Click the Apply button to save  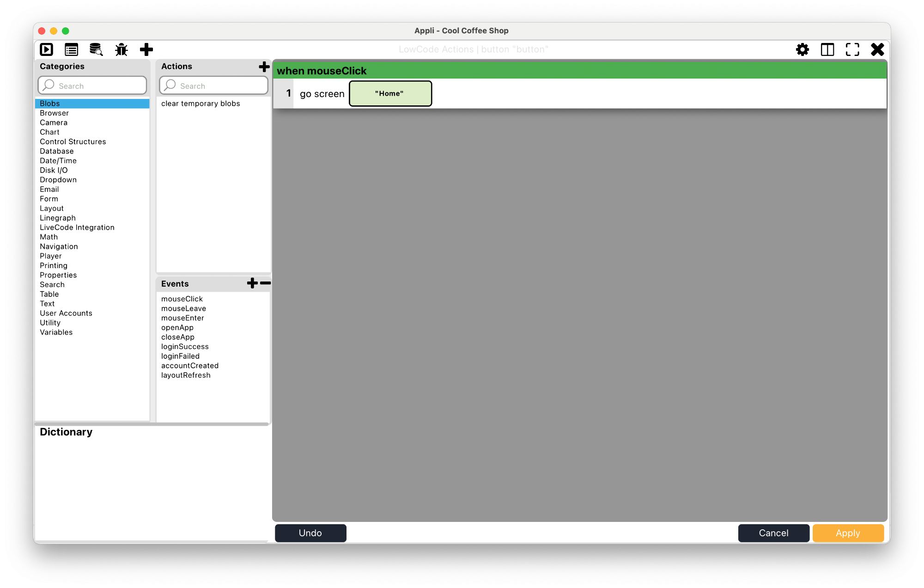click(x=847, y=533)
